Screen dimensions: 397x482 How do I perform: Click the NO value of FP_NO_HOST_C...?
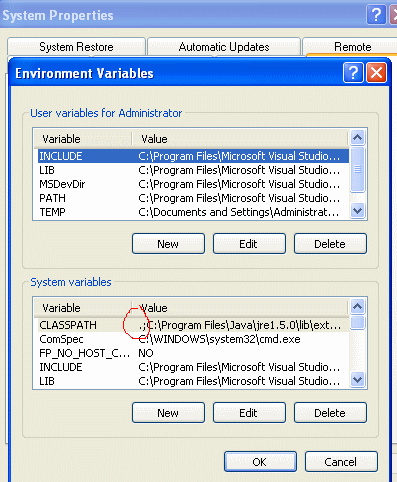click(x=146, y=353)
